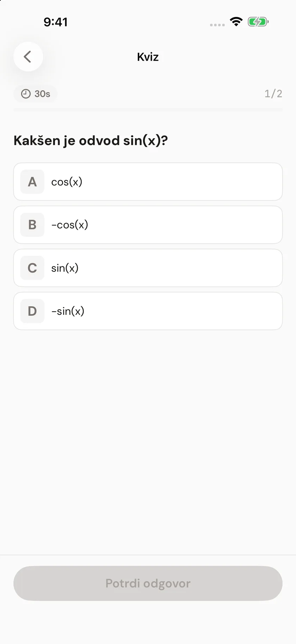Tap the cellular signal dots
Viewport: 296px width, 644px height.
[x=217, y=25]
